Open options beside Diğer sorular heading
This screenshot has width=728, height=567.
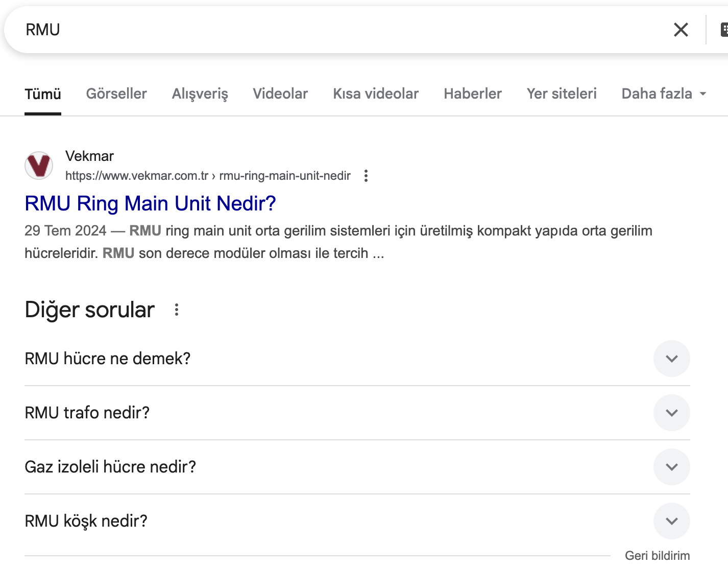pos(176,310)
